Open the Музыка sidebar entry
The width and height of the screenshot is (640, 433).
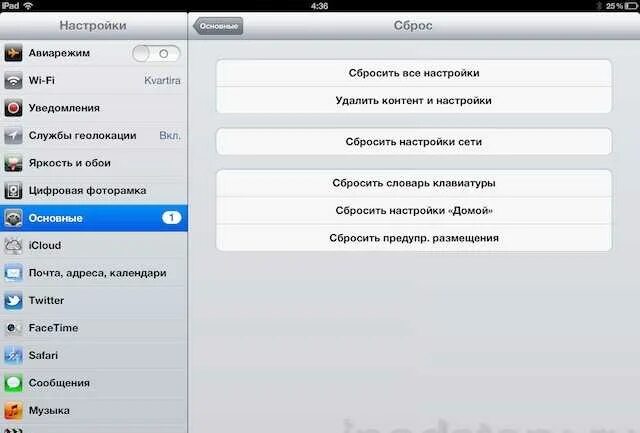pos(93,411)
